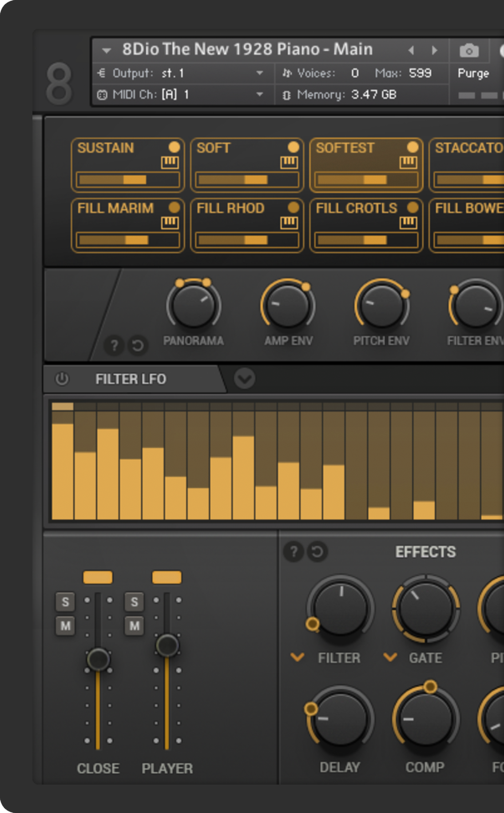
Task: Click the keyboard icon in the SUSTAIN box
Action: click(x=170, y=163)
